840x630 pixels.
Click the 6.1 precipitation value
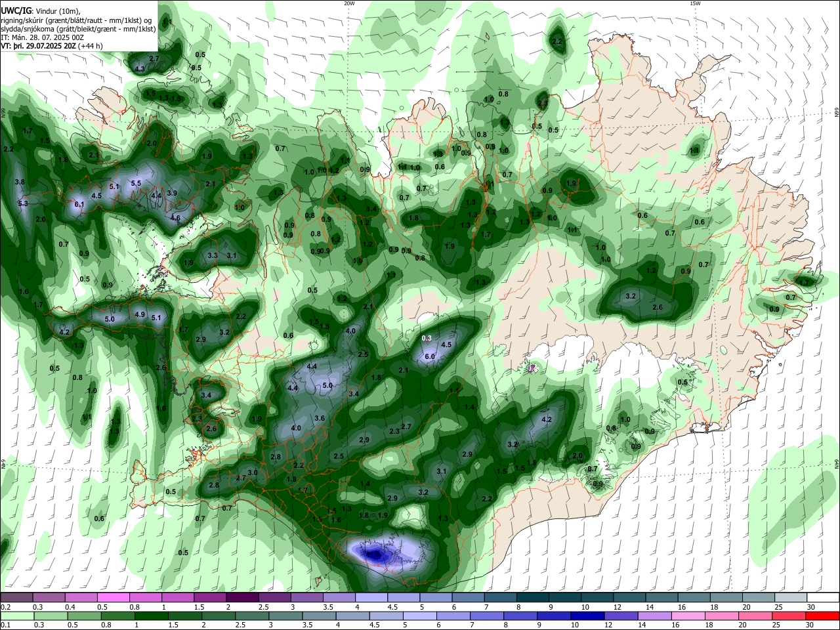80,205
